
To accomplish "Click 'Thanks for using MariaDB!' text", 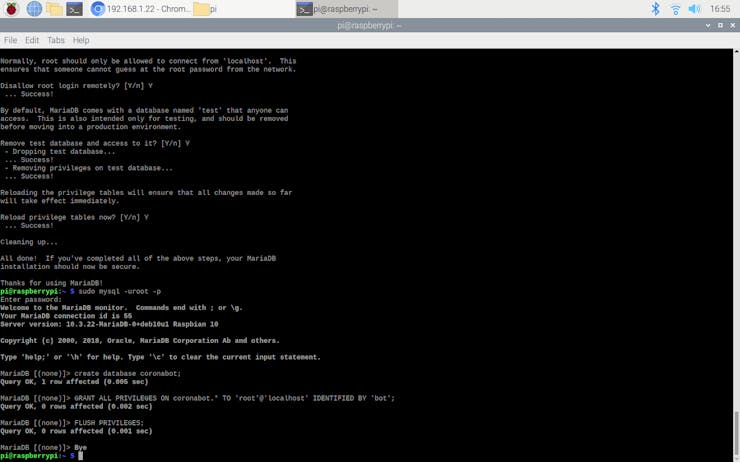I will click(x=51, y=283).
